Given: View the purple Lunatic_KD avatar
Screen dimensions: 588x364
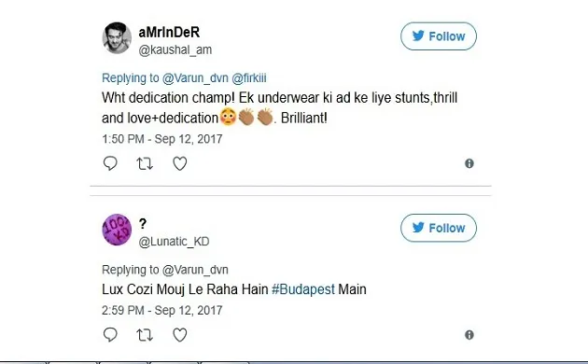Looking at the screenshot, I should click(x=117, y=230).
